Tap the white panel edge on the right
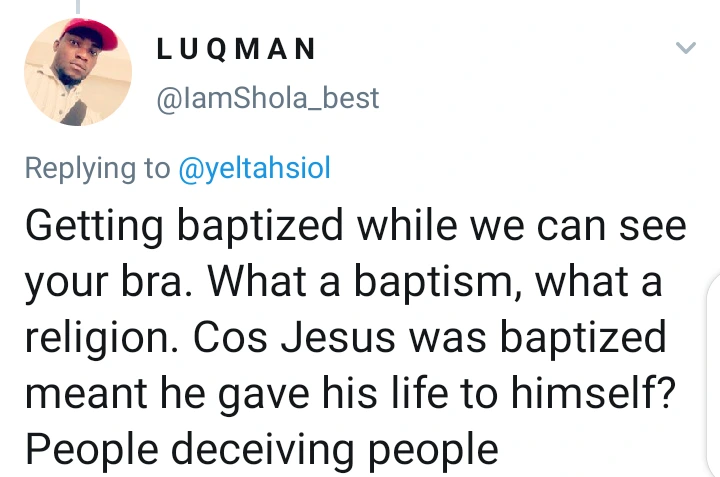The height and width of the screenshot is (477, 720). [x=713, y=374]
